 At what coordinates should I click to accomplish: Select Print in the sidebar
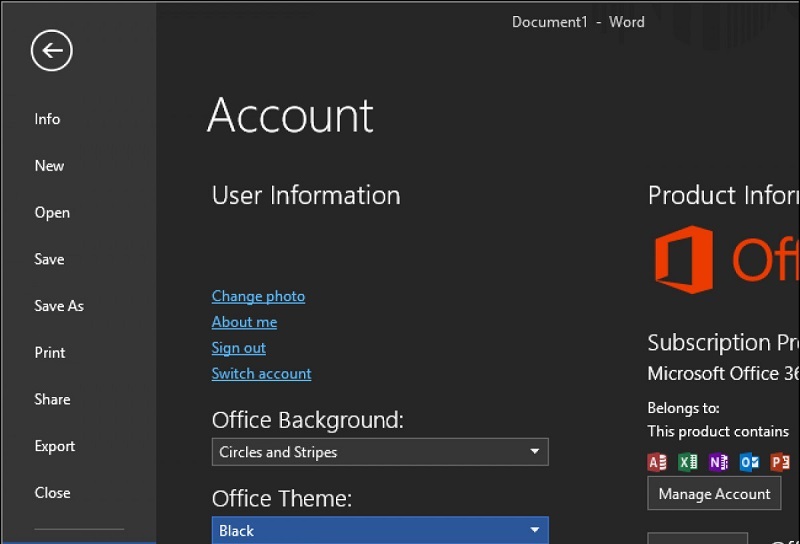click(x=49, y=353)
